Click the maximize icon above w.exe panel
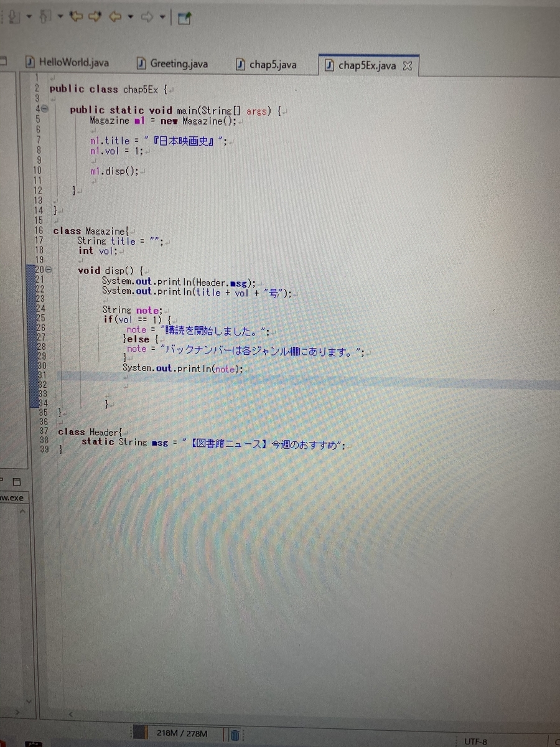The width and height of the screenshot is (560, 747). point(17,481)
